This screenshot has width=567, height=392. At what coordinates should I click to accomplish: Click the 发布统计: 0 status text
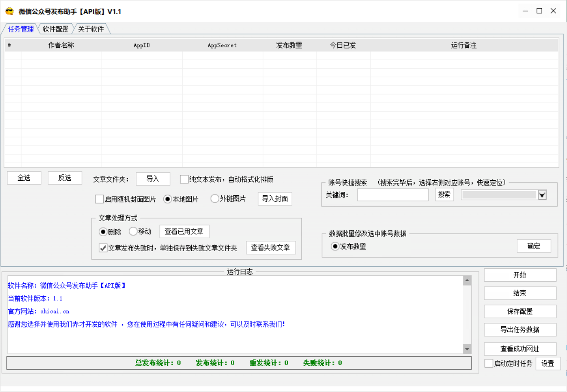pyautogui.click(x=215, y=363)
